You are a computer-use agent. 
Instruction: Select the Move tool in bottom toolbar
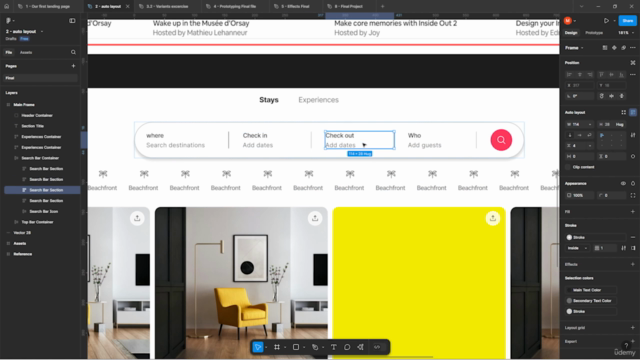(x=258, y=347)
